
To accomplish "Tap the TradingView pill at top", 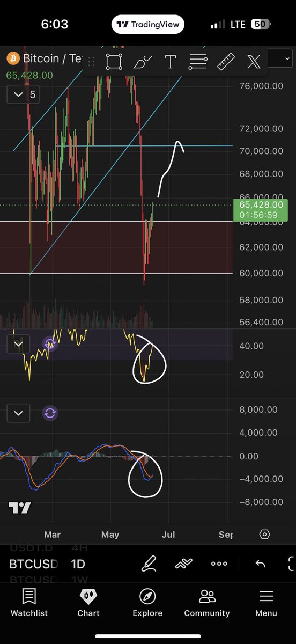I will pos(148,25).
